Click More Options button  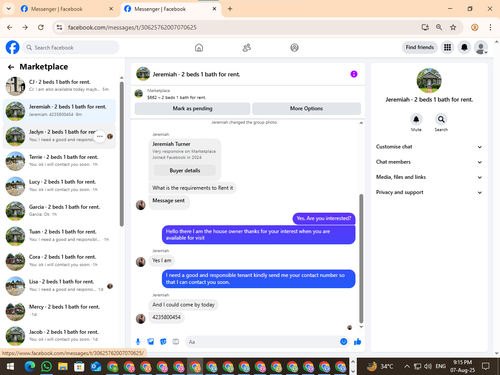click(306, 108)
